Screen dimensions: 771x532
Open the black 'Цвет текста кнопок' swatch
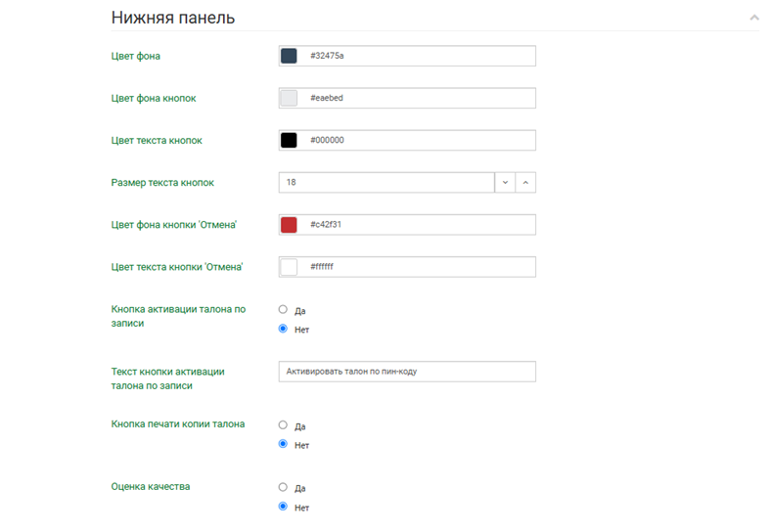(x=289, y=140)
